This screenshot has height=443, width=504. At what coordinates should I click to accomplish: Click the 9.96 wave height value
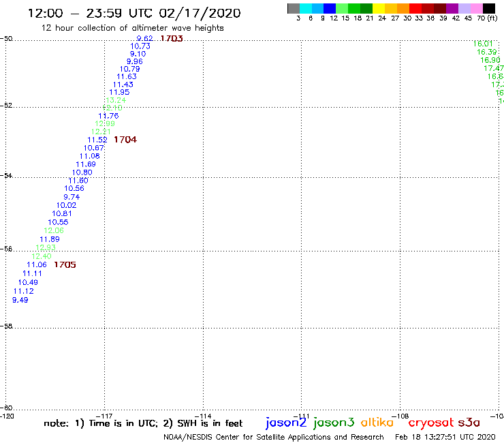coord(135,61)
